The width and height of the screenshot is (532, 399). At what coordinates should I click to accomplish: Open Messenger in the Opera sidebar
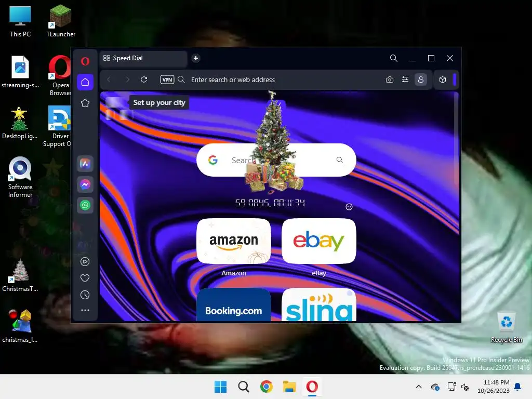[x=85, y=184]
